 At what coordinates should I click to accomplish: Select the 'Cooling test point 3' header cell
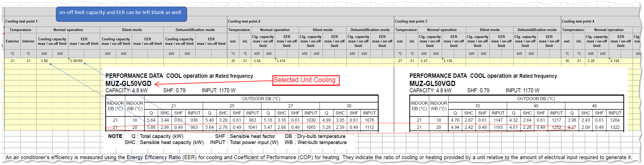pos(478,21)
